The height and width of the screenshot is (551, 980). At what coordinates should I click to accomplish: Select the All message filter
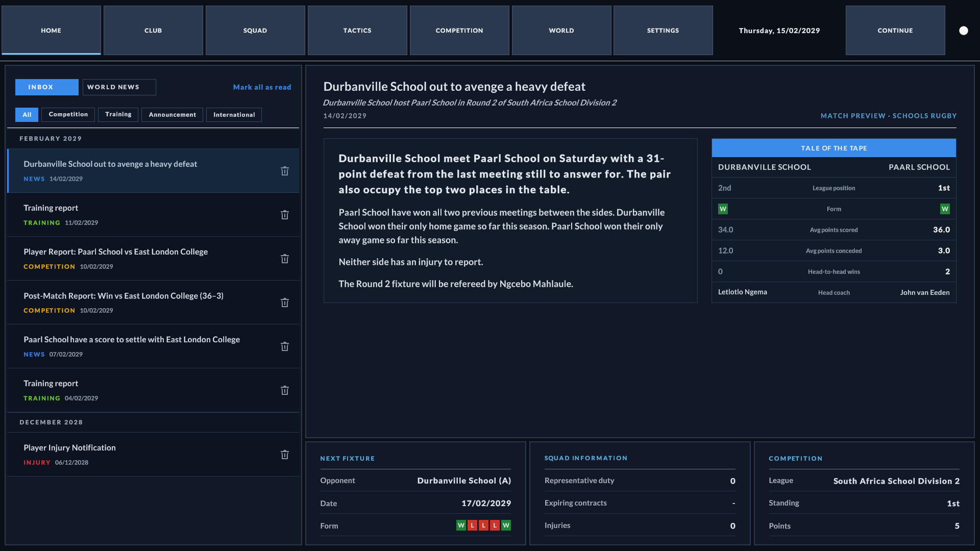[x=27, y=115]
